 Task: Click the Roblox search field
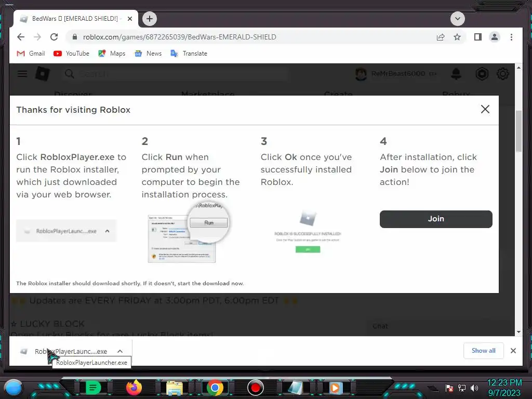[x=176, y=74]
